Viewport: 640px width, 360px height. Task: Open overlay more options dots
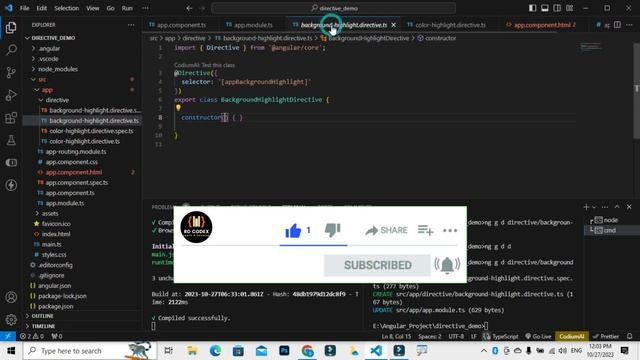point(450,231)
